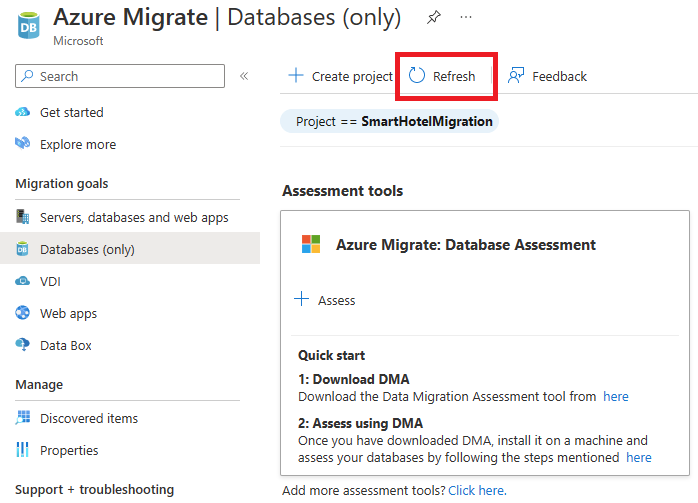Click the Assessment tools heading
Image resolution: width=698 pixels, height=503 pixels.
pyautogui.click(x=343, y=191)
